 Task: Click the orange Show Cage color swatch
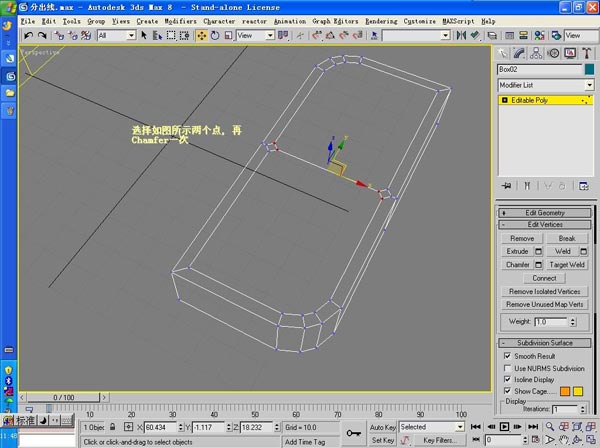[565, 391]
